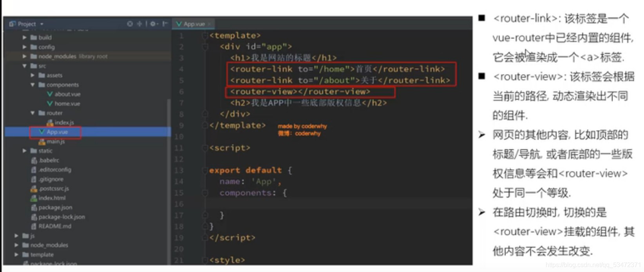Toggle fold marker at <style> line 21
Screen dimensions: 644x272
coord(204,260)
